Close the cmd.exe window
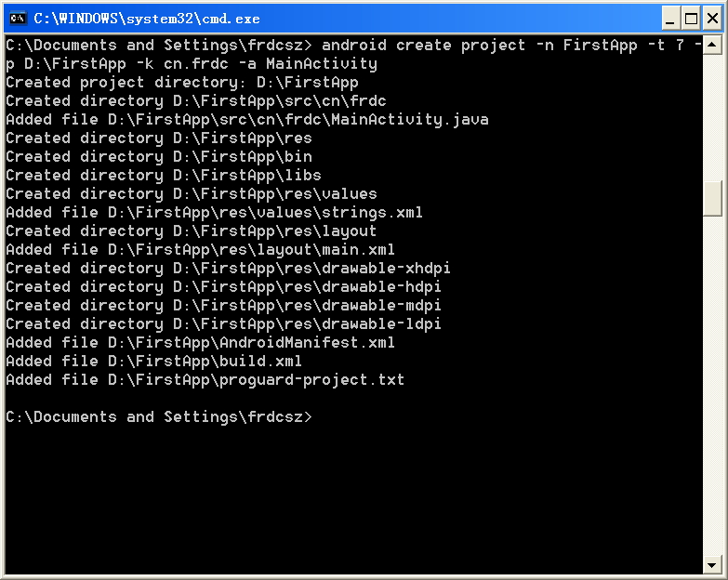 pos(712,19)
